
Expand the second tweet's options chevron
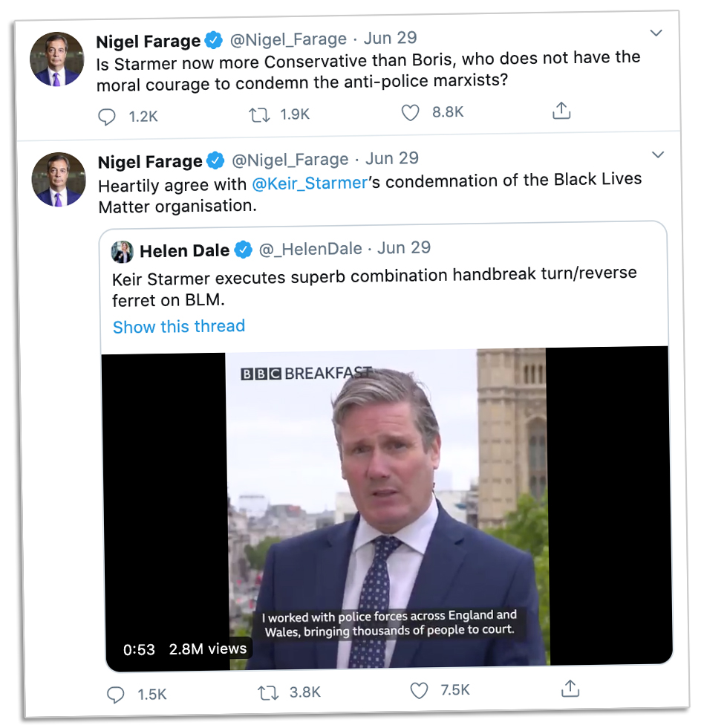[657, 155]
